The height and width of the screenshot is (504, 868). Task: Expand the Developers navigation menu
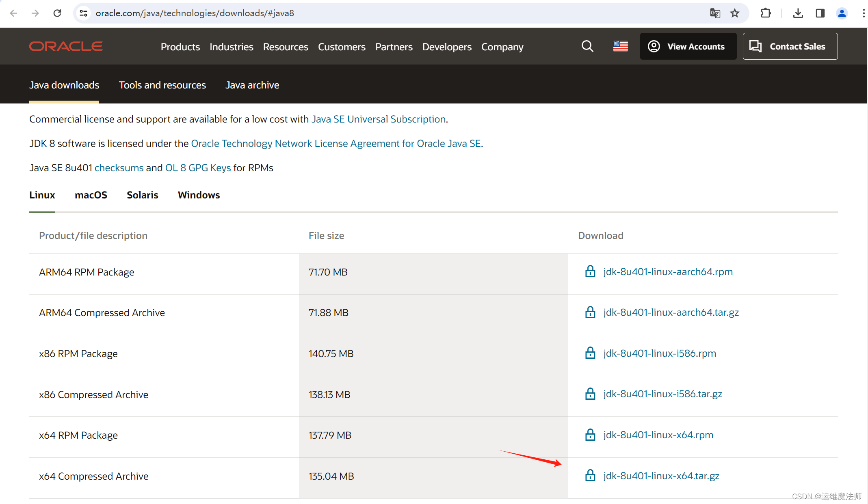click(x=447, y=47)
